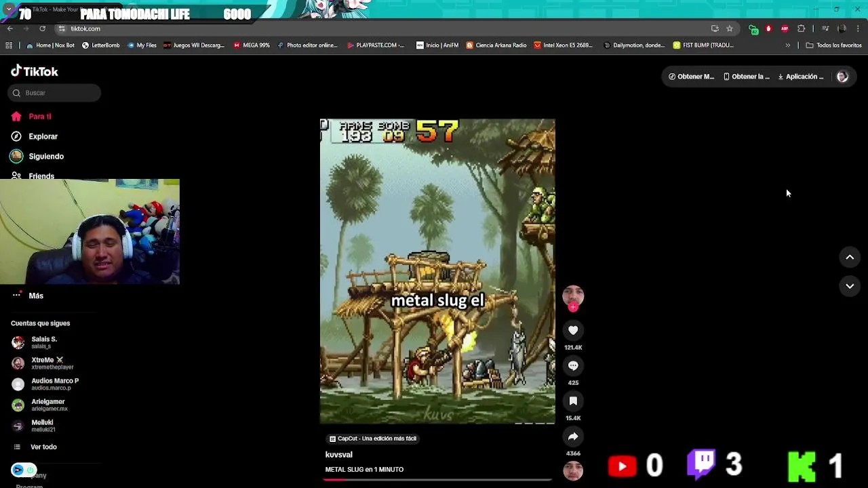Go to next video with down arrow
Viewport: 868px width, 488px height.
pyautogui.click(x=850, y=286)
